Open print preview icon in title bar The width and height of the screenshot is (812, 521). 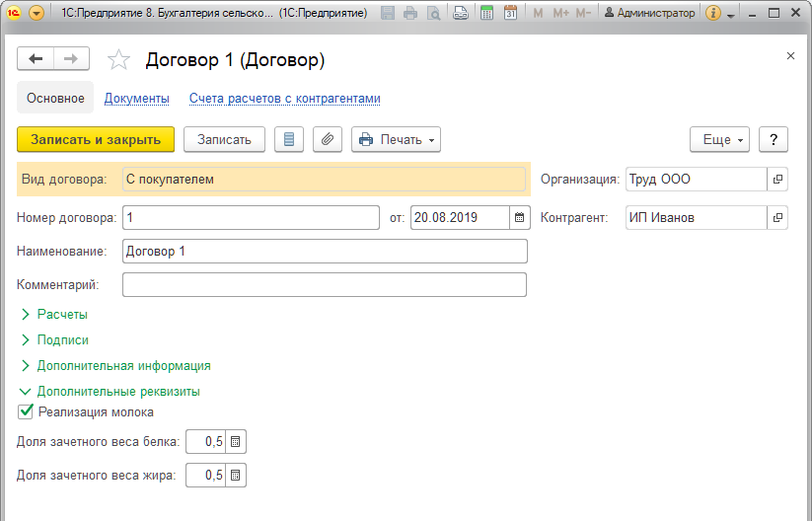[x=433, y=13]
